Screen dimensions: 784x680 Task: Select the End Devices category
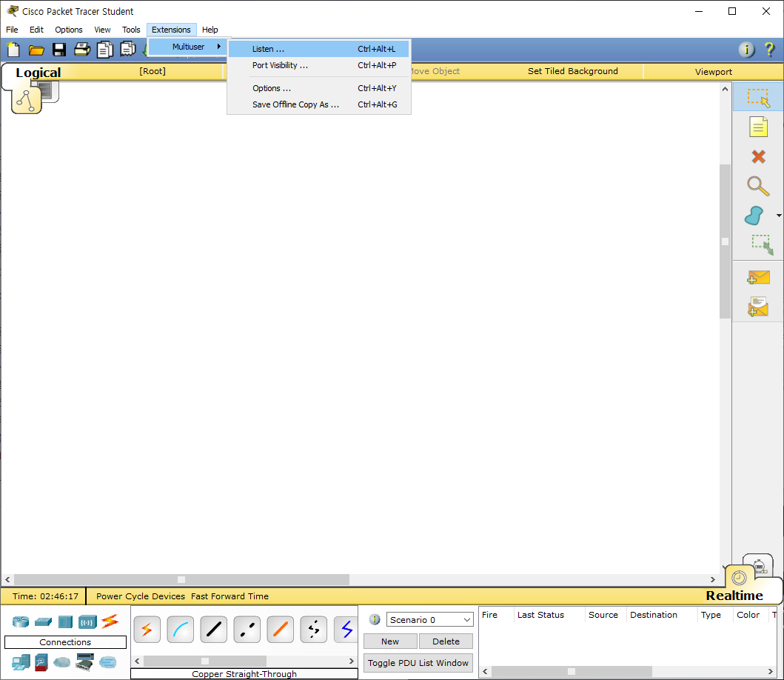(x=21, y=662)
